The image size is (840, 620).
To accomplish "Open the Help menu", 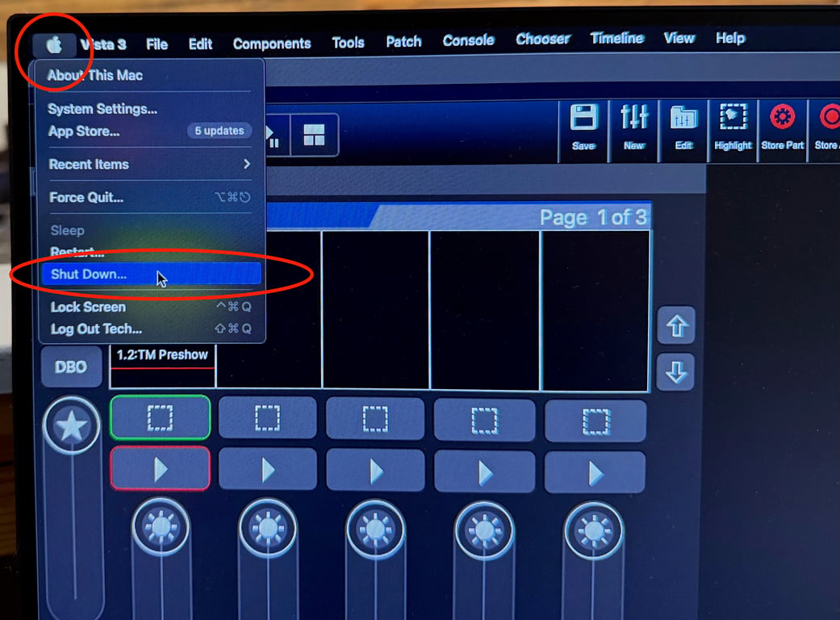I will (730, 38).
